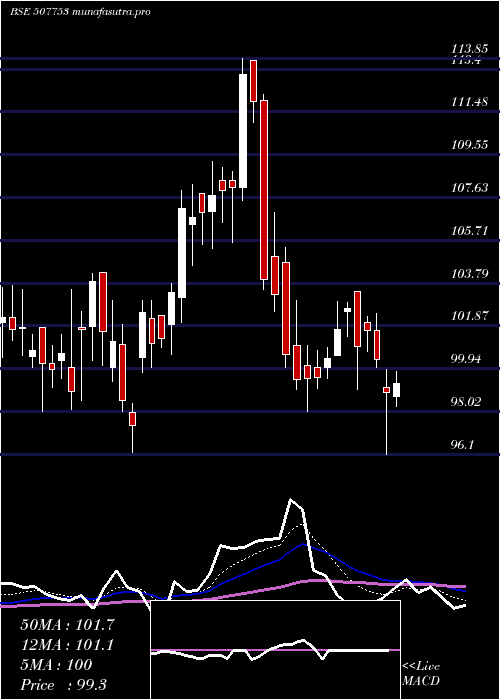Click the 103.79 price level label
The height and width of the screenshot is (700, 500).
pos(470,274)
